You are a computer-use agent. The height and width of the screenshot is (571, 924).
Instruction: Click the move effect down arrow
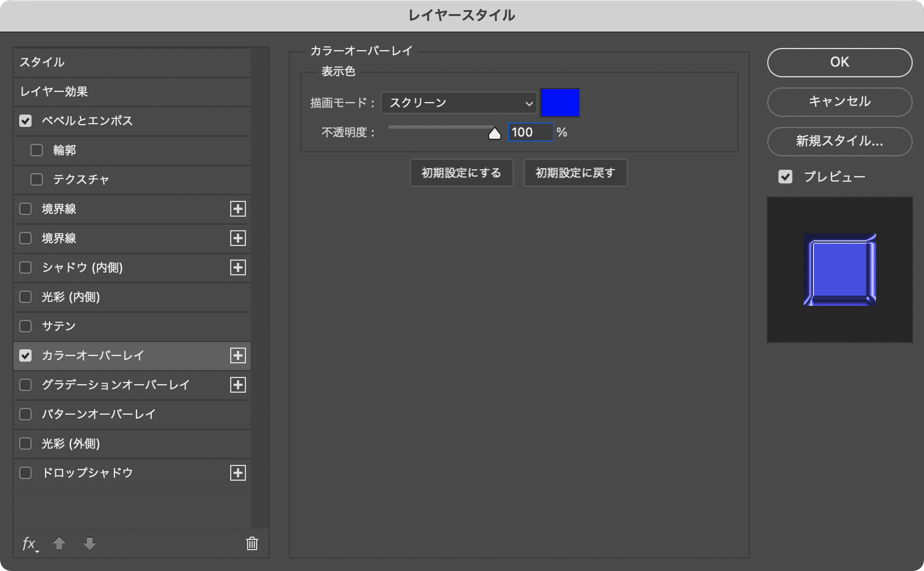point(89,543)
